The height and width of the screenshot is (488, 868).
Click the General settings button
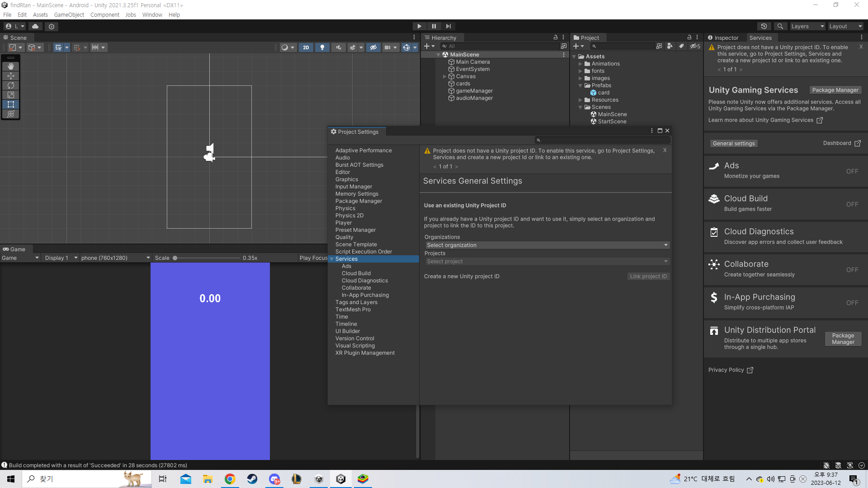[x=733, y=144]
